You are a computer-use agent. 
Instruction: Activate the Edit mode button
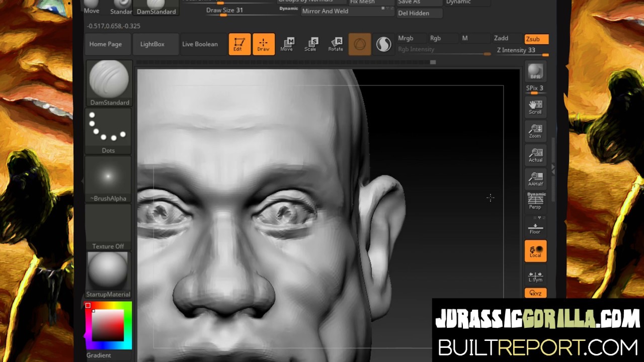coord(239,44)
